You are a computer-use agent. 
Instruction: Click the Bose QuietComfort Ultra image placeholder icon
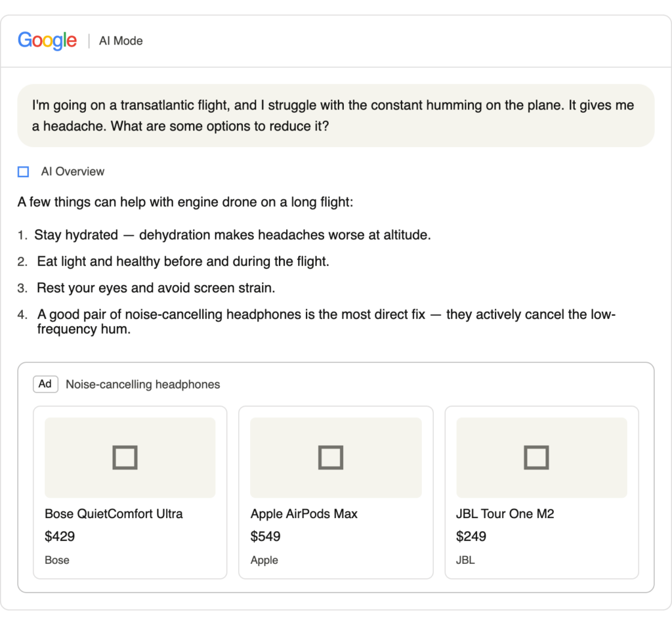(125, 458)
